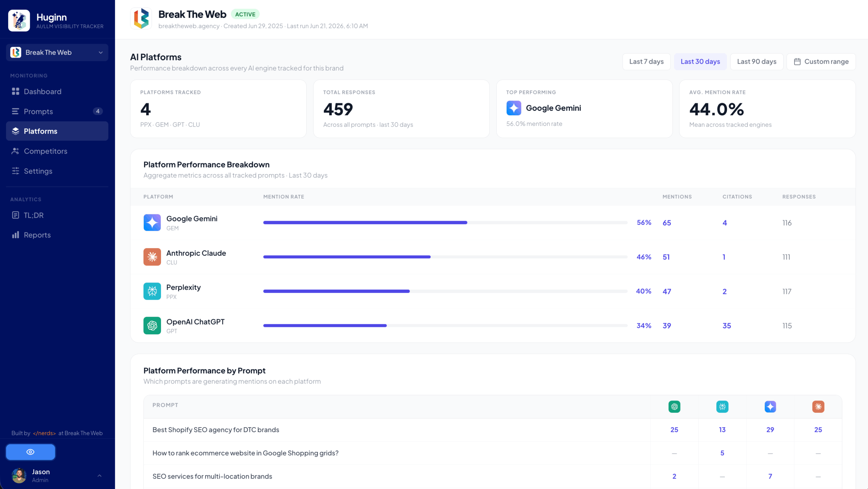
Task: Click the Platforms Tracked card
Action: tap(218, 109)
